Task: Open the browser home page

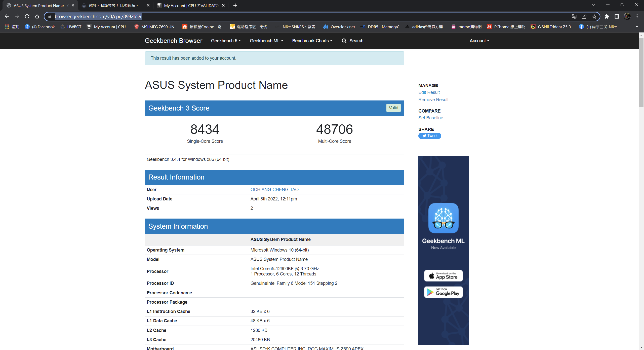Action: 37,16
